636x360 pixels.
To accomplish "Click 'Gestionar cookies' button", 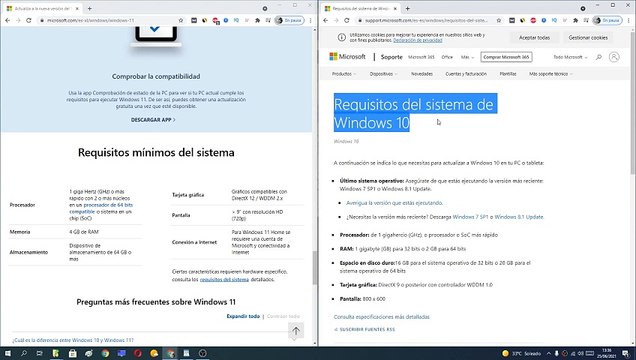I will pyautogui.click(x=588, y=38).
